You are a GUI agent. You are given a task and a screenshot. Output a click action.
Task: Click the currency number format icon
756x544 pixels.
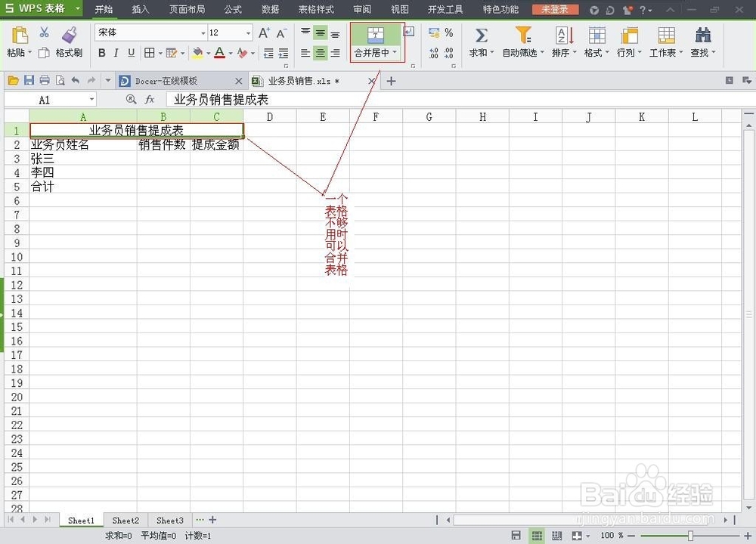434,32
